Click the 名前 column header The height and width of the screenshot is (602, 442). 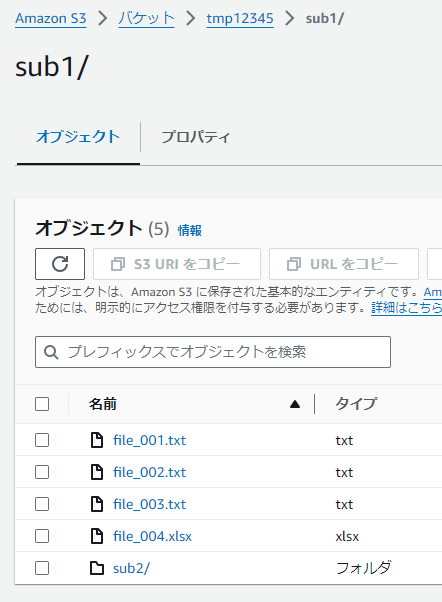(103, 404)
